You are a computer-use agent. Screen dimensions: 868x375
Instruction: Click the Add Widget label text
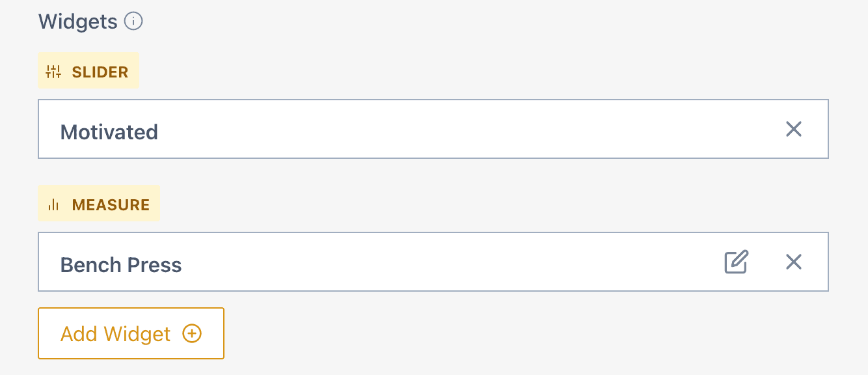(x=116, y=334)
